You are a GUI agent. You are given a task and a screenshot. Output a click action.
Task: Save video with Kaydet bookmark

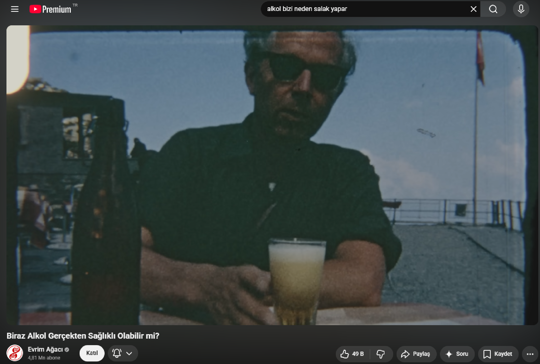pyautogui.click(x=498, y=354)
